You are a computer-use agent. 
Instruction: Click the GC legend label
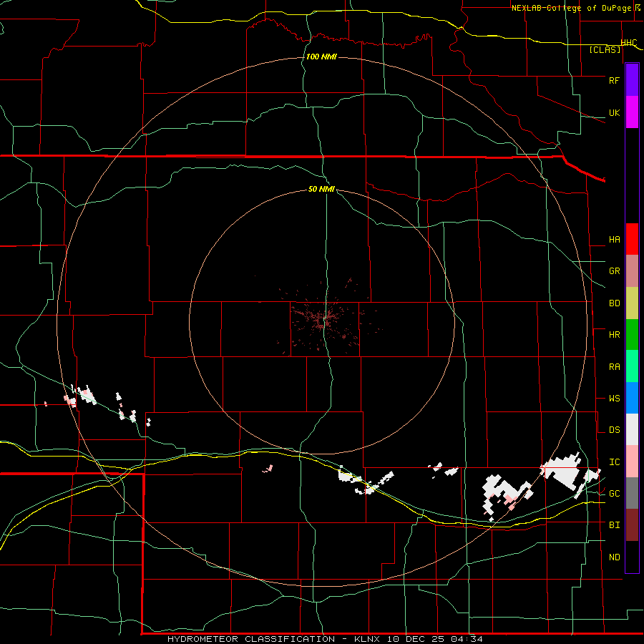point(614,494)
